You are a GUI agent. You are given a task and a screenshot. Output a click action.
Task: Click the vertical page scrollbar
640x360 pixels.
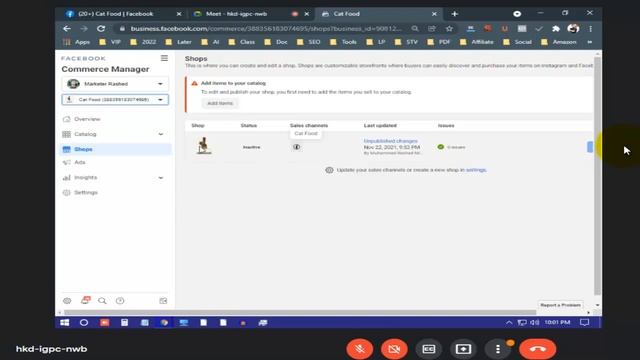tap(598, 176)
